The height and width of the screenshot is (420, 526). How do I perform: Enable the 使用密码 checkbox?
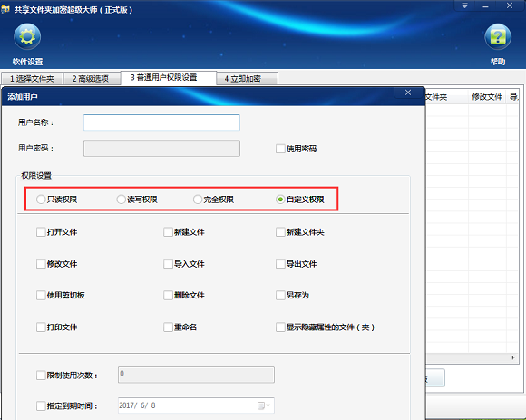[280, 149]
